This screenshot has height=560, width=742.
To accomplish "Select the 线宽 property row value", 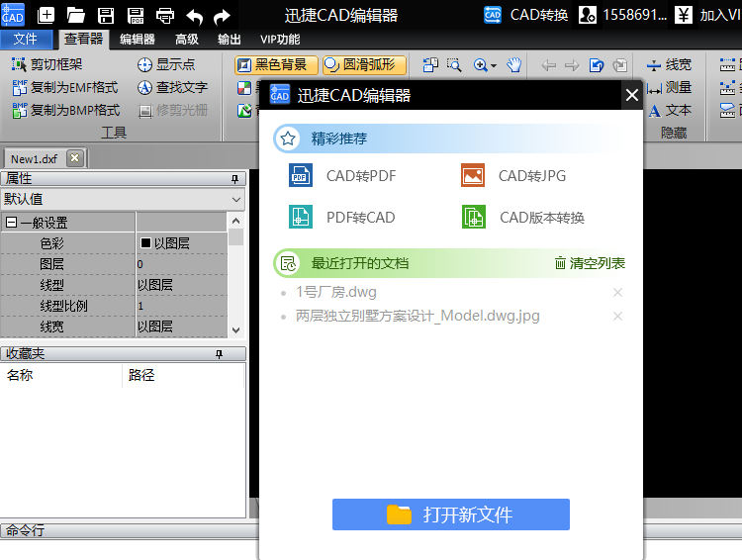I will pyautogui.click(x=182, y=327).
